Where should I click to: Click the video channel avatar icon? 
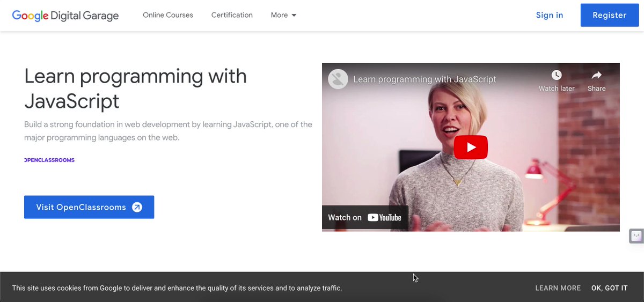pyautogui.click(x=338, y=79)
